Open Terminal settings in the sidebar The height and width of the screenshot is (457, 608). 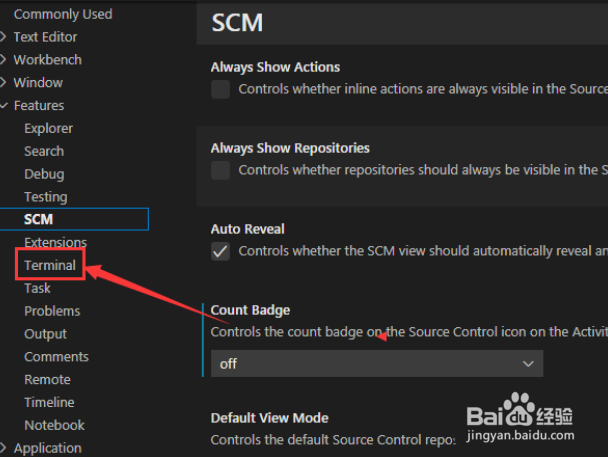[x=50, y=265]
